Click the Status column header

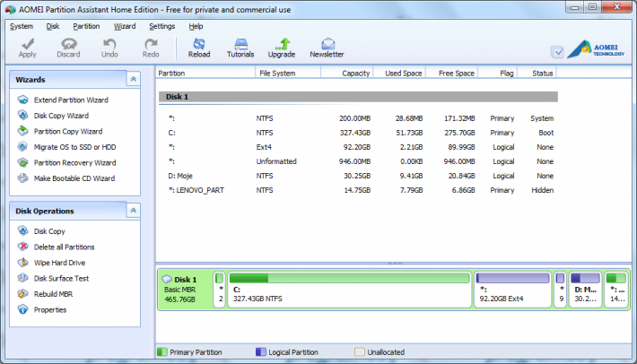pos(537,73)
